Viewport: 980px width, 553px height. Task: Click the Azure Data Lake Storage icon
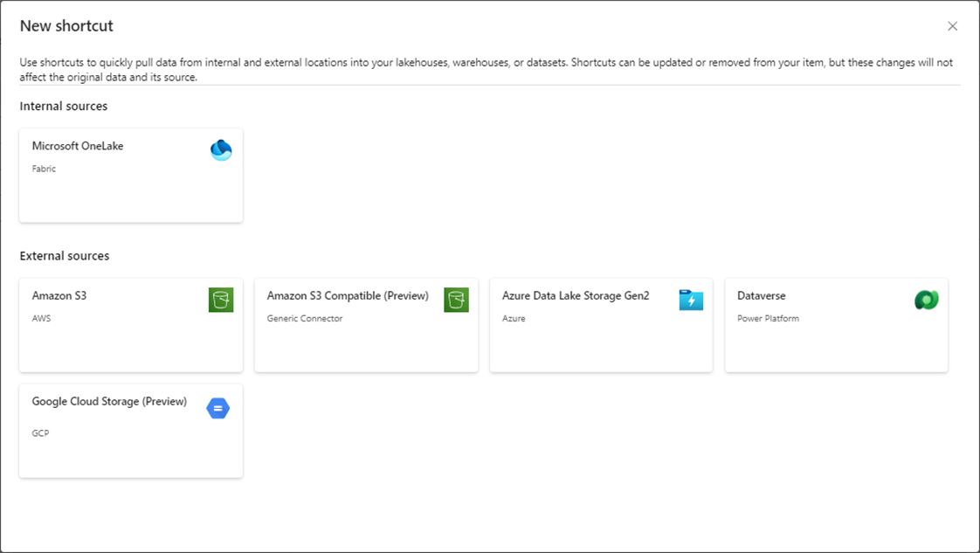pyautogui.click(x=691, y=300)
